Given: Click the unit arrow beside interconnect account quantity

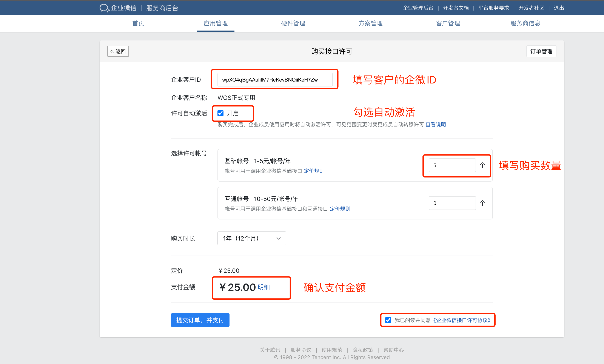Looking at the screenshot, I should point(482,203).
